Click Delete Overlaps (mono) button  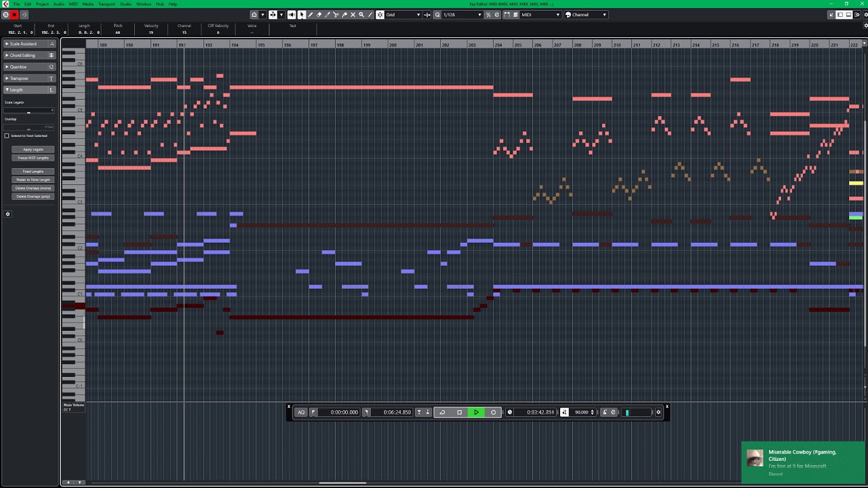coord(33,188)
